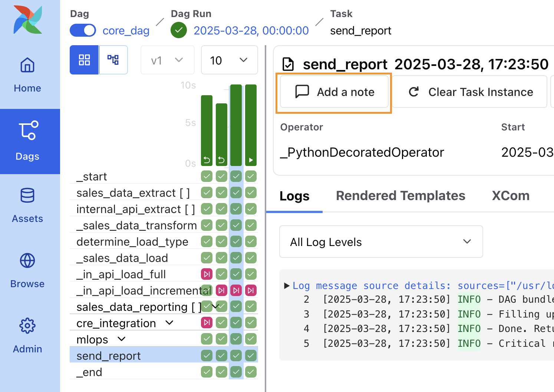
Task: Switch to the Rendered Templates tab
Action: (400, 196)
